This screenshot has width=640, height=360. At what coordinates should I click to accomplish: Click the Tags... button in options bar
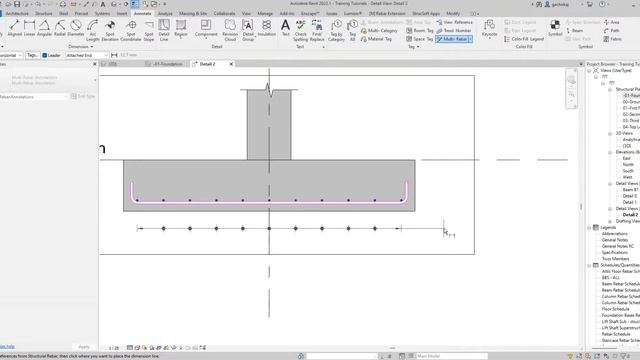(32, 55)
